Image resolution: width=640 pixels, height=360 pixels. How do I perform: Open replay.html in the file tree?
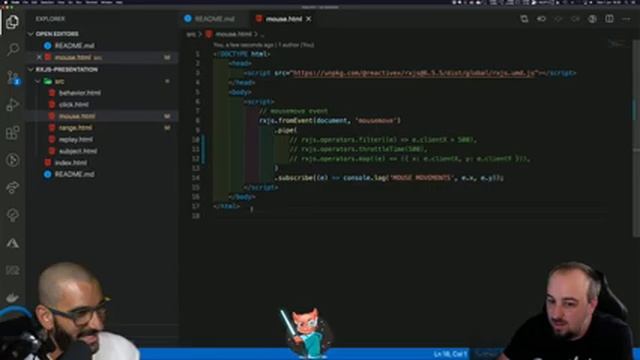point(76,140)
